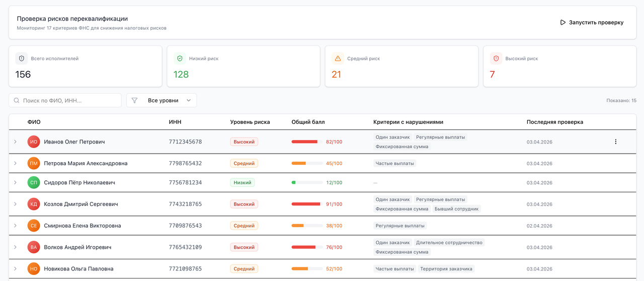644x281 pixels.
Task: Click the Уровень риска column header
Action: tap(250, 122)
